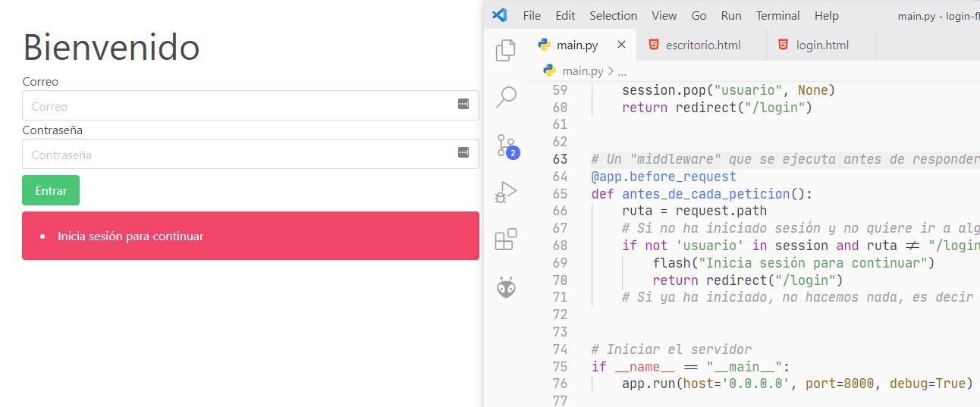The width and height of the screenshot is (980, 407).
Task: Click line number 76 in the gutter
Action: (x=560, y=383)
